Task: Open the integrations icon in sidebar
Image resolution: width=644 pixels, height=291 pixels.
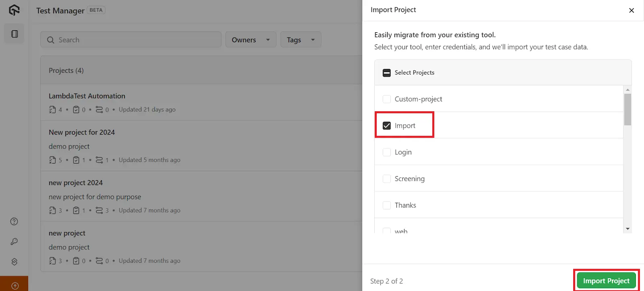Action: coord(14,262)
